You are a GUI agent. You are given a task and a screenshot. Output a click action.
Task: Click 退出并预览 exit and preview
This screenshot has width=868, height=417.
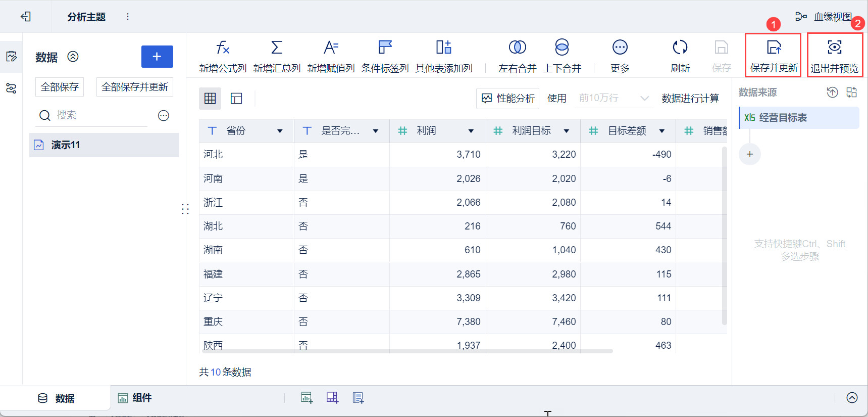click(834, 56)
